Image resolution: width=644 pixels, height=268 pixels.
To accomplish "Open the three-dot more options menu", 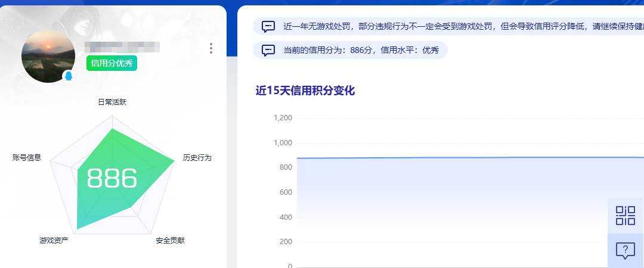I will (x=211, y=48).
